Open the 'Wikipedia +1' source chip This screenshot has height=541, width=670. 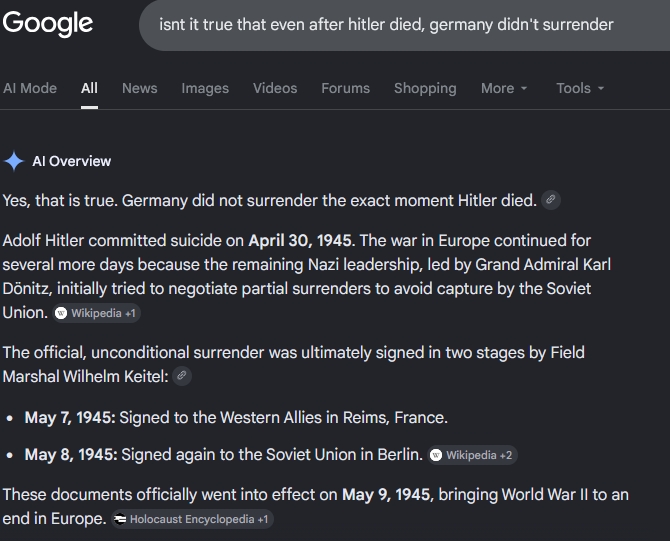(97, 313)
